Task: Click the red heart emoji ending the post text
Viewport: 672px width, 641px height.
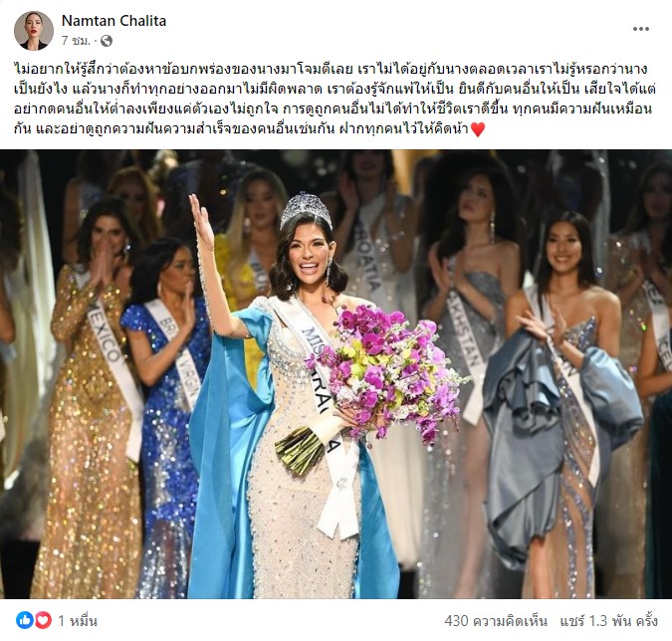Action: [x=478, y=129]
